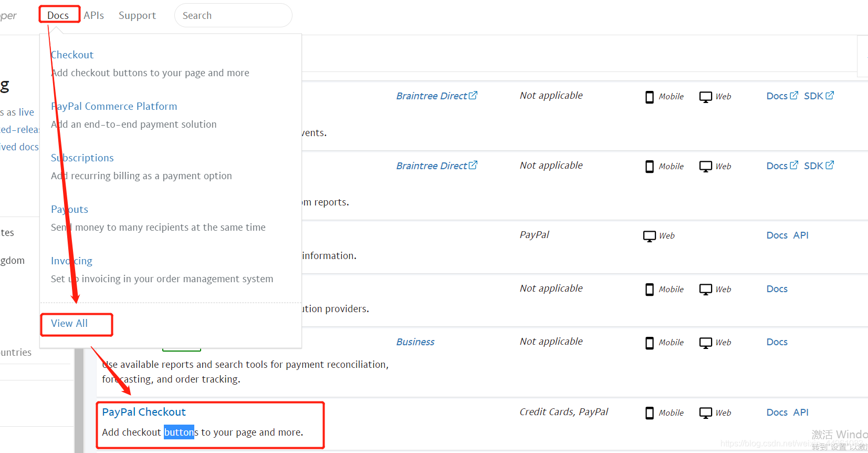Open first row Braintree Direct link
The width and height of the screenshot is (868, 453).
point(432,96)
